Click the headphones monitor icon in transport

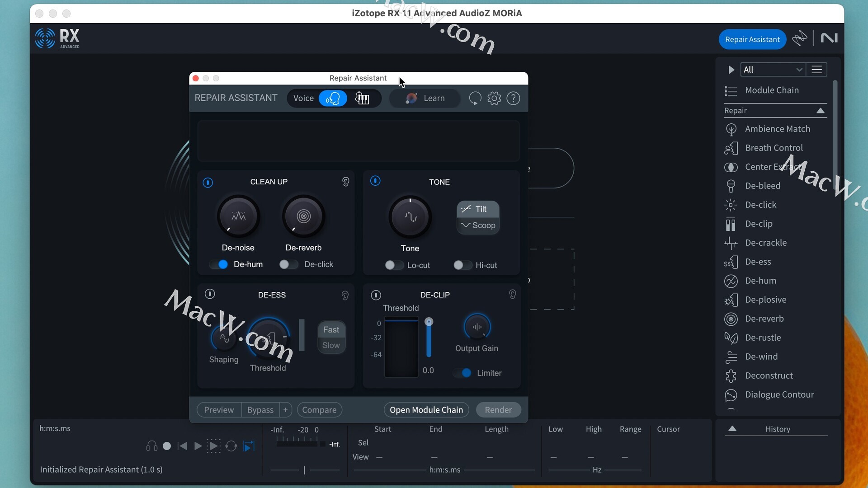[x=152, y=446]
